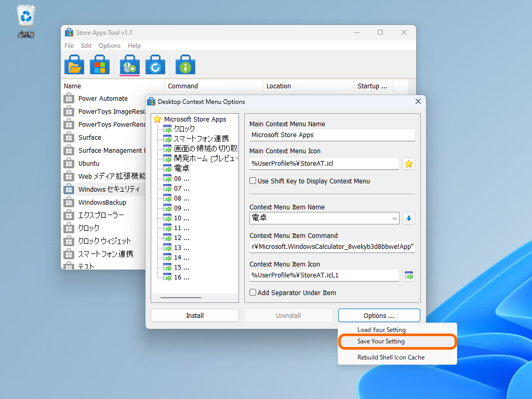Select tree item 14 ...
The height and width of the screenshot is (399, 532).
(x=181, y=258)
